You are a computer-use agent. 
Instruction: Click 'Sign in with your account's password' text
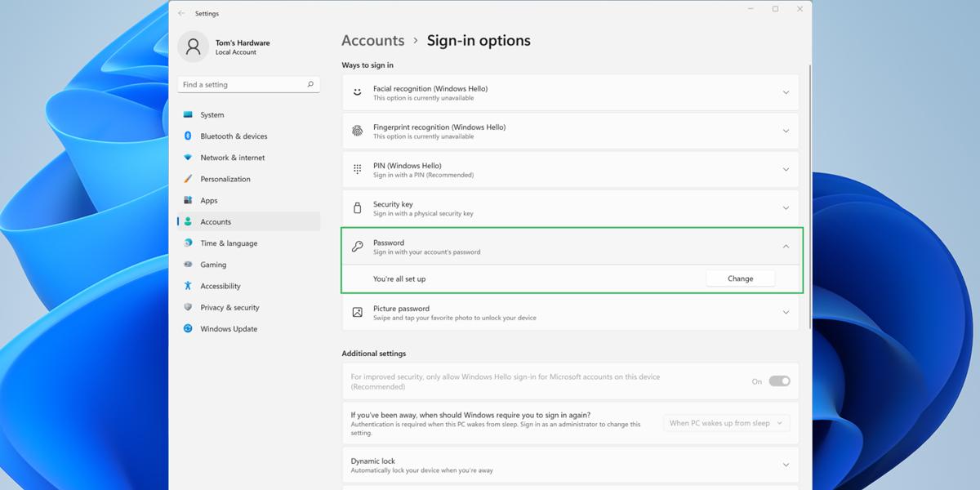tap(426, 252)
